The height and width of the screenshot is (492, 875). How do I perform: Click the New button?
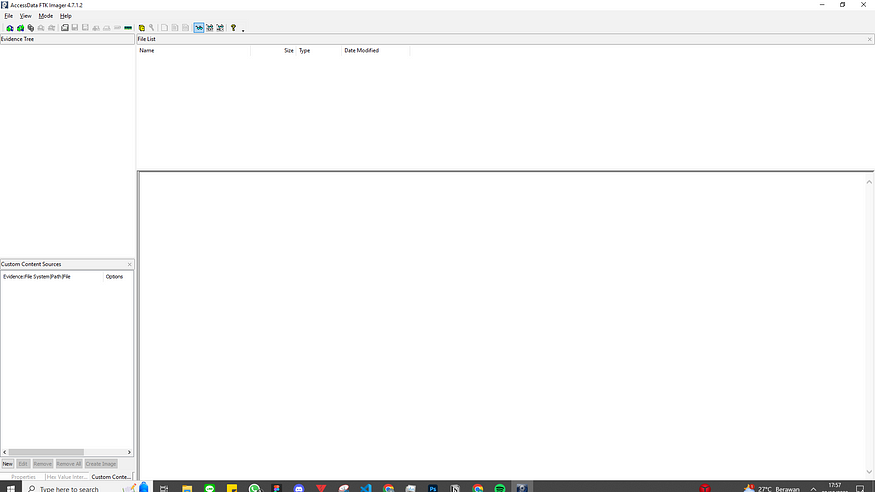coord(8,464)
